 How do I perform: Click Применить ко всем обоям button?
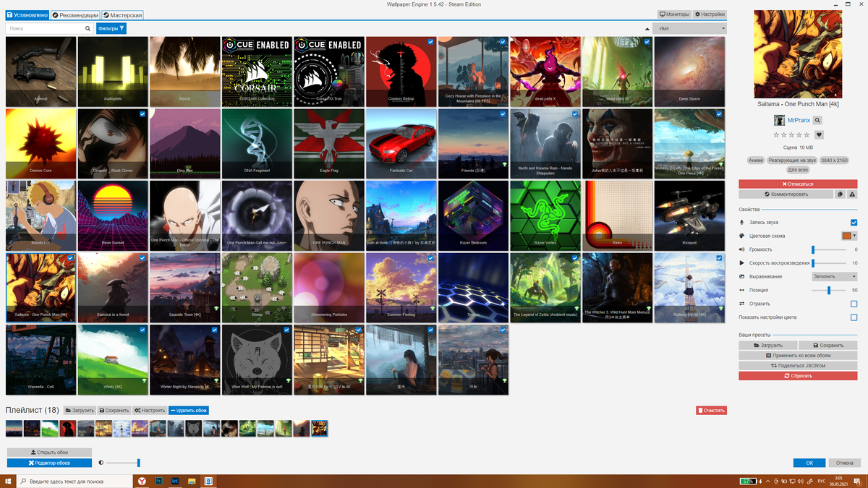pyautogui.click(x=798, y=356)
